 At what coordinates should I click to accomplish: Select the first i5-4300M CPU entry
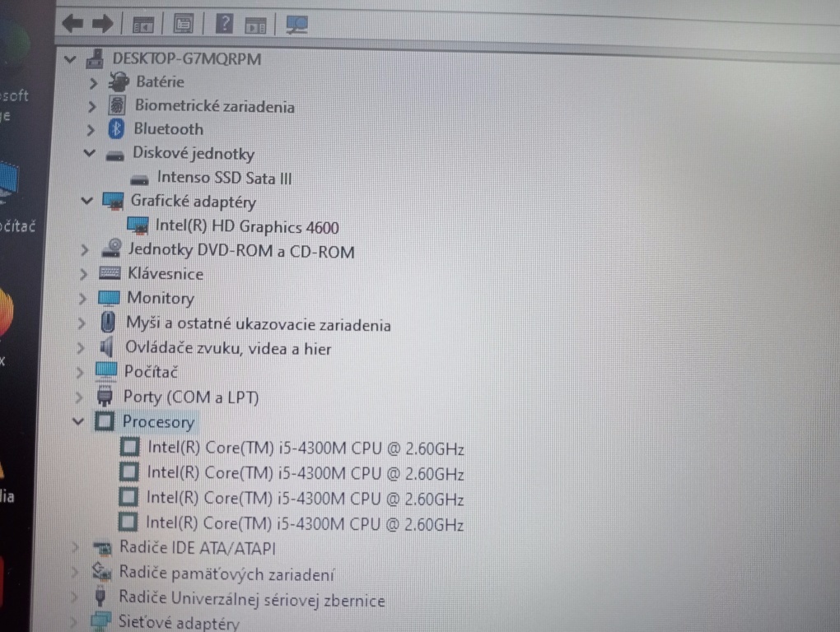(306, 448)
